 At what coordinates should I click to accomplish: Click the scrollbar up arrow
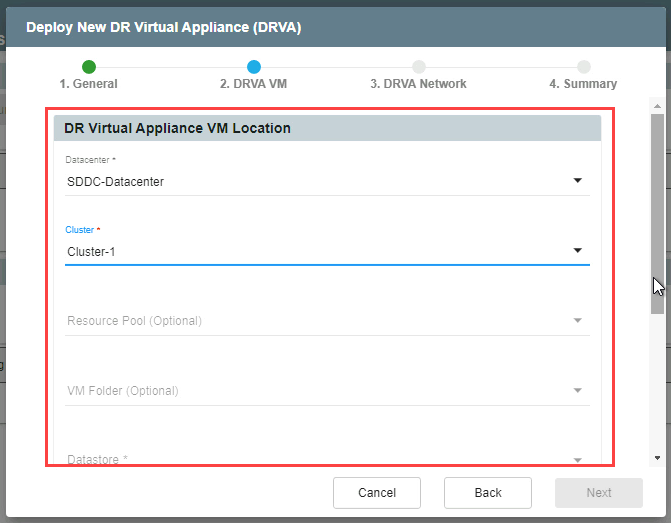pos(657,105)
